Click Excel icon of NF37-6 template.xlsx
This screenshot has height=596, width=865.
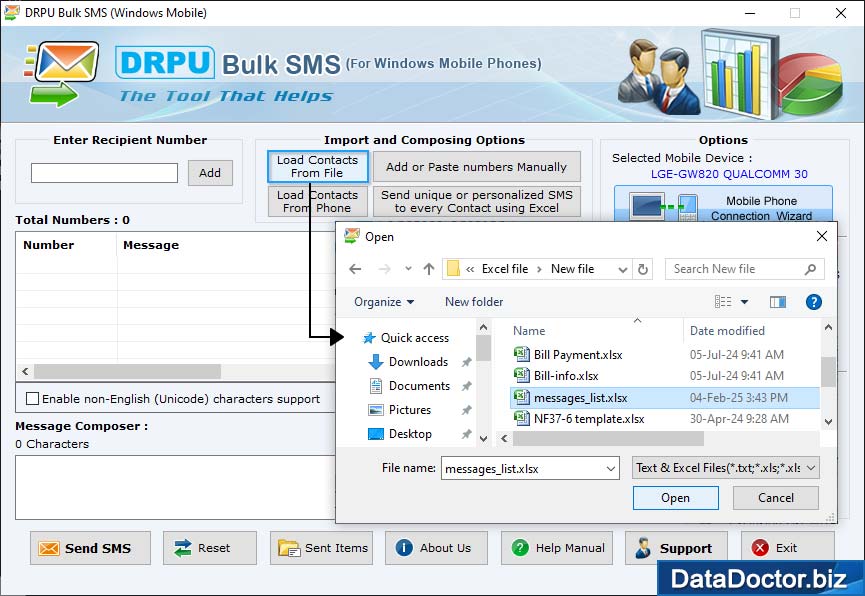pyautogui.click(x=521, y=418)
